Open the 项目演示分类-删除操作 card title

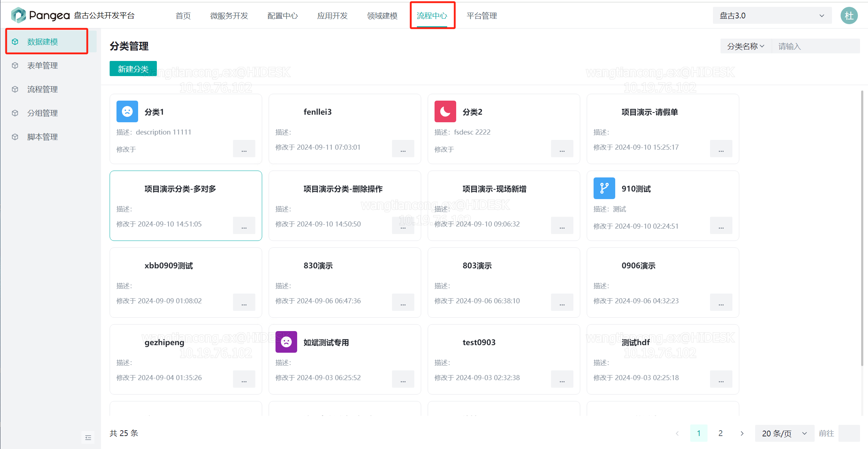pos(343,189)
